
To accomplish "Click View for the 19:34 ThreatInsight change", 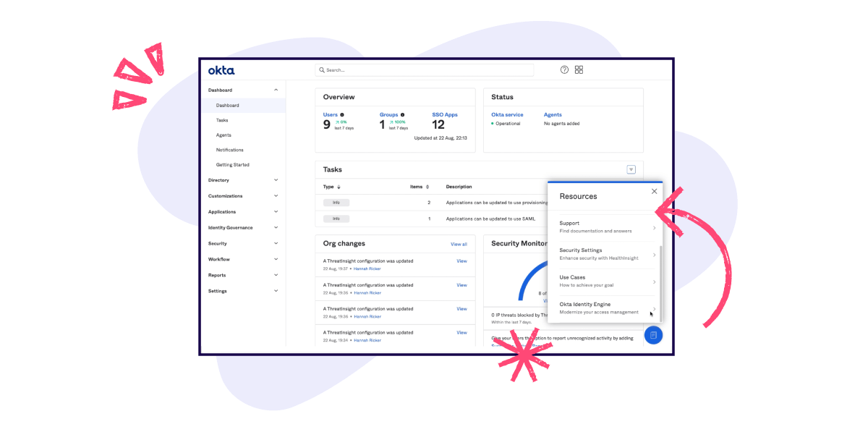I will tap(461, 333).
